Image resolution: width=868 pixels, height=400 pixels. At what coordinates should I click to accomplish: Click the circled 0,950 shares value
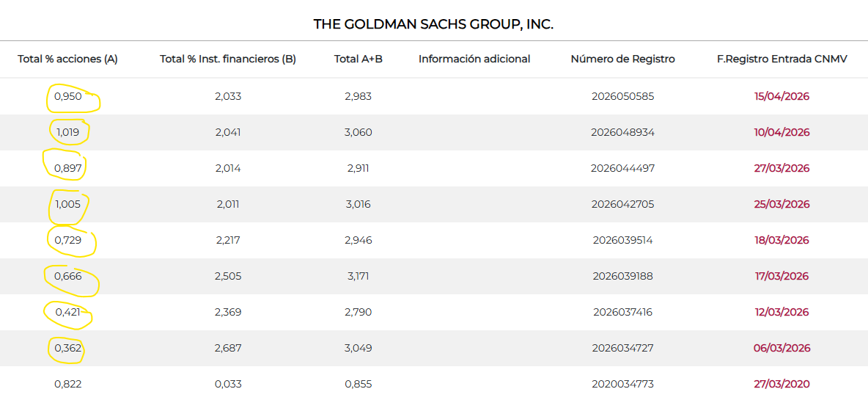tap(67, 96)
